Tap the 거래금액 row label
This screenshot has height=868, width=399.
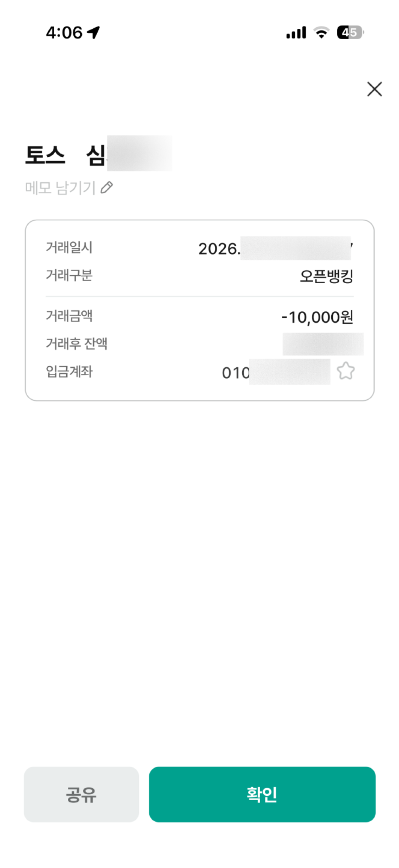69,316
